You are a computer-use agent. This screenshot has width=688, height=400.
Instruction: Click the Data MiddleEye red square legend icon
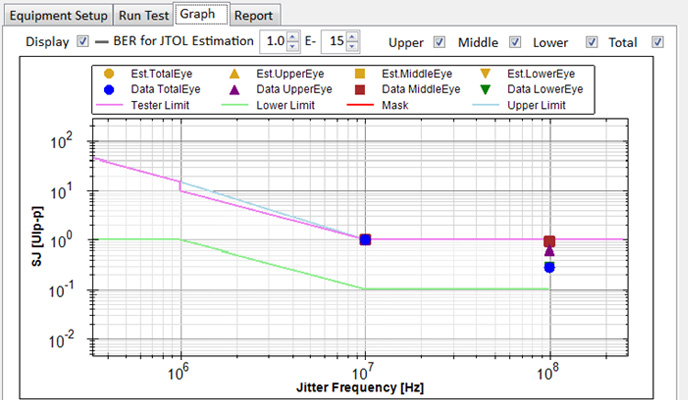[x=360, y=89]
